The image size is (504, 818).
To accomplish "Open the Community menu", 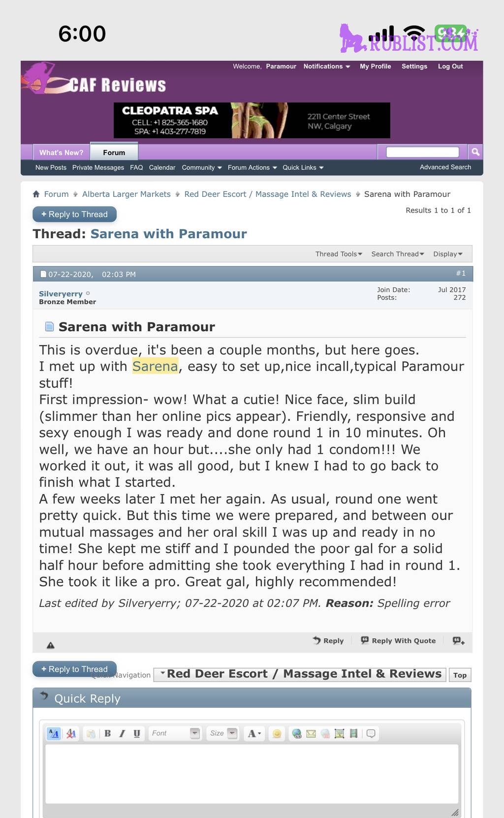I will (x=202, y=167).
